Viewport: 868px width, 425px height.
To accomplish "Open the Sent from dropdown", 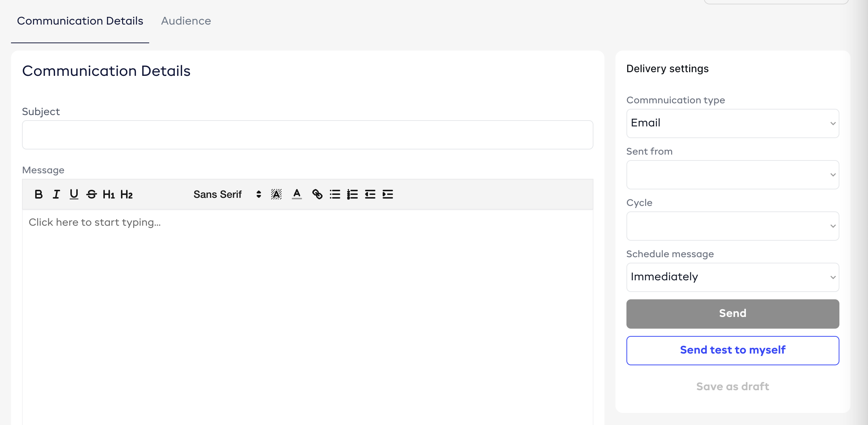I will pyautogui.click(x=732, y=175).
